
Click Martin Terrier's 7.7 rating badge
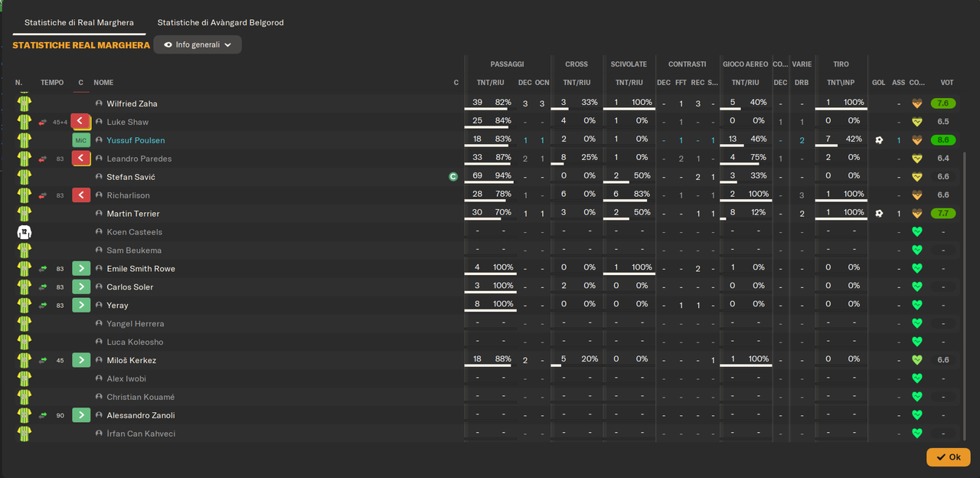click(942, 214)
